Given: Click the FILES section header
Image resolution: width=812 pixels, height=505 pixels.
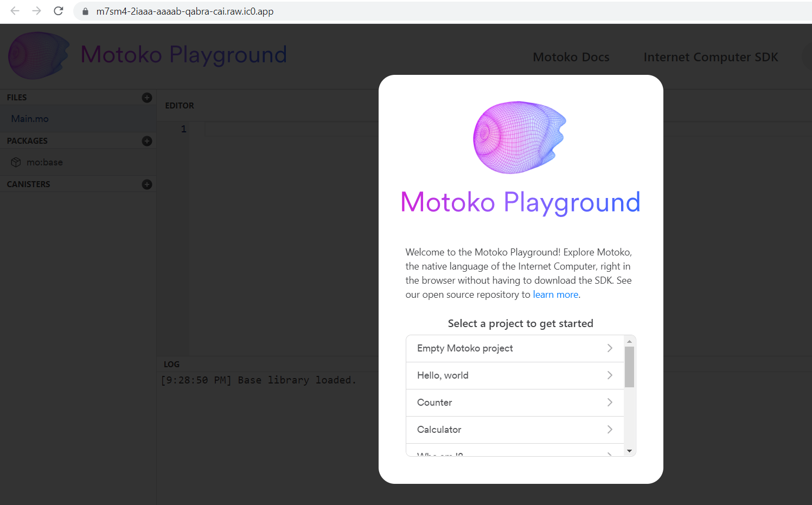Looking at the screenshot, I should pos(17,98).
